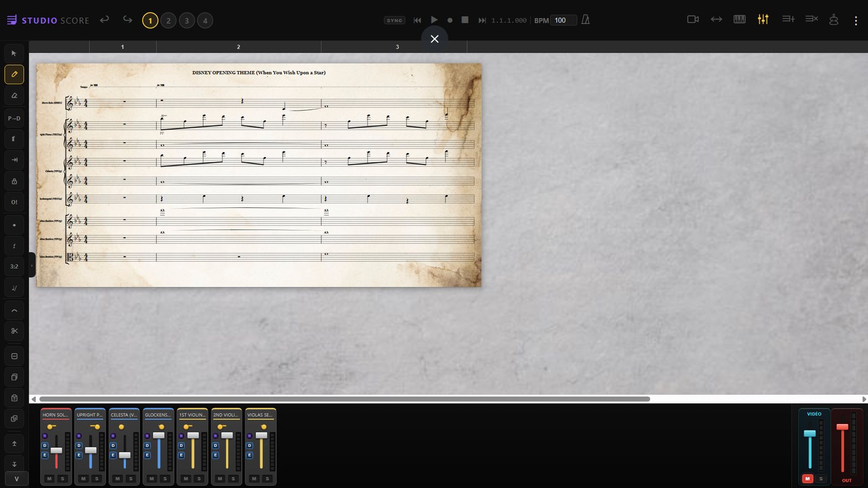Solo the Violas channel
This screenshot has height=488, width=868.
(x=267, y=478)
